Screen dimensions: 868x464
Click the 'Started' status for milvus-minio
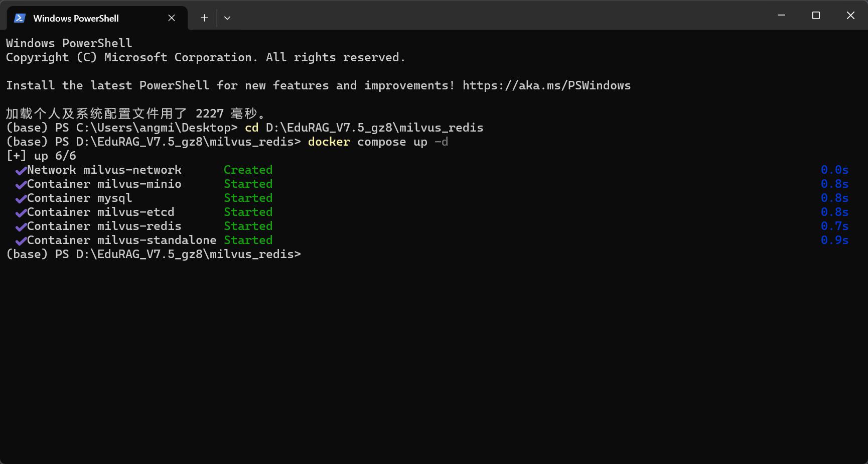coord(248,184)
